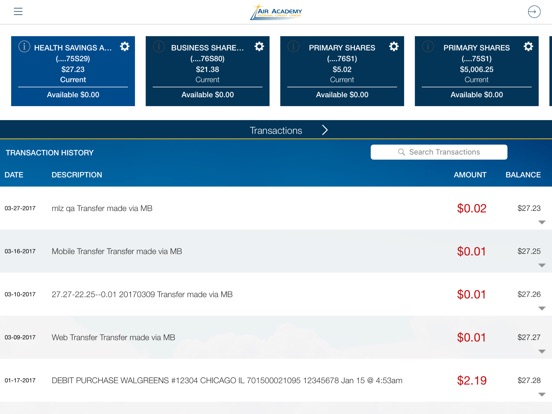Expand the Walgreens debit purchase details
This screenshot has width=552, height=414.
click(542, 394)
